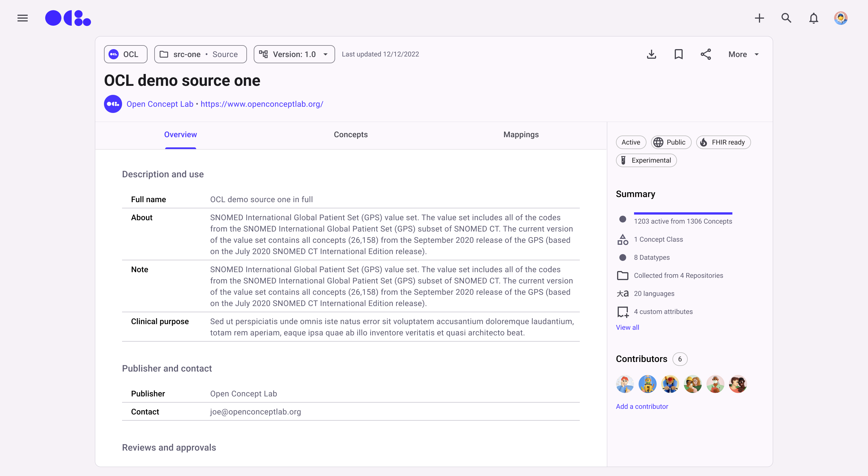This screenshot has width=868, height=476.
Task: Click View all in Summary
Action: coord(627,327)
